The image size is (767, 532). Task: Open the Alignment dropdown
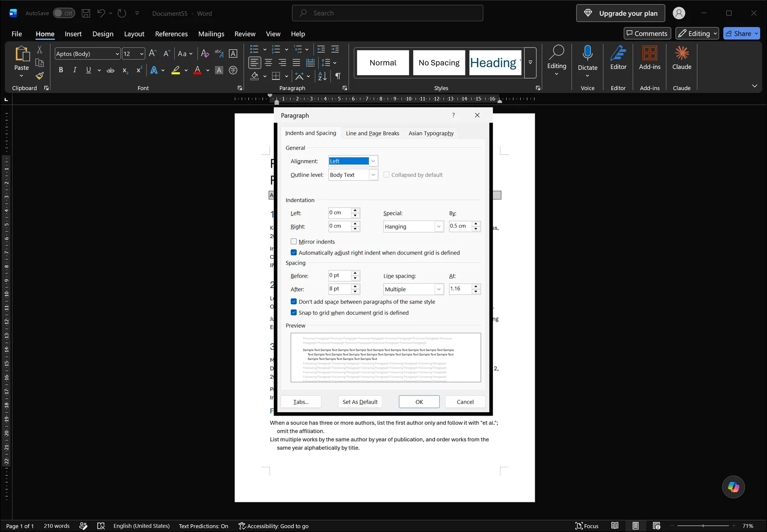(x=373, y=161)
